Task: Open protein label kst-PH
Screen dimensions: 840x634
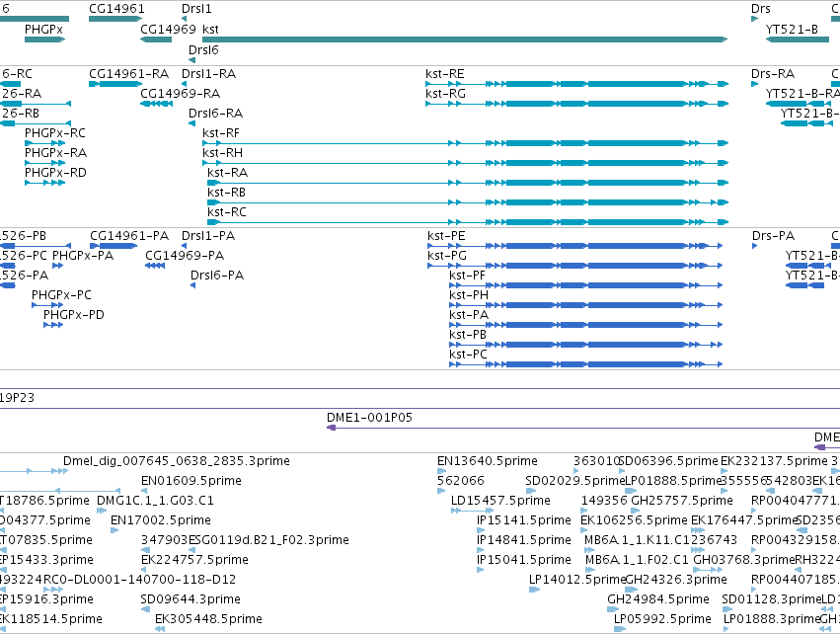Action: pyautogui.click(x=469, y=295)
